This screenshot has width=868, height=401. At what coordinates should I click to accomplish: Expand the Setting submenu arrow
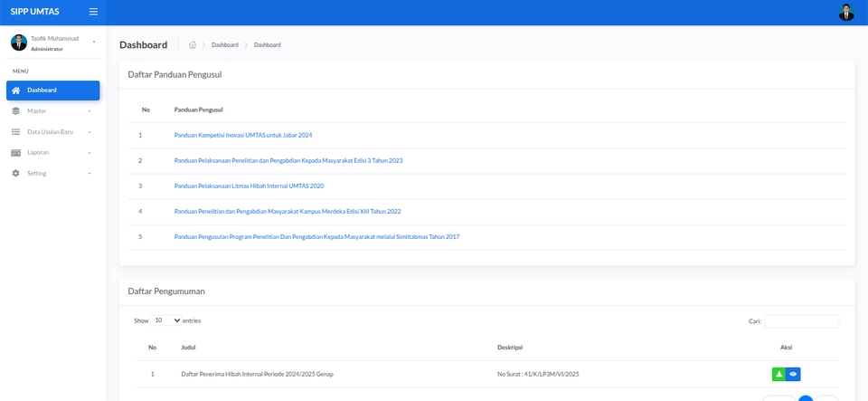[x=90, y=174]
